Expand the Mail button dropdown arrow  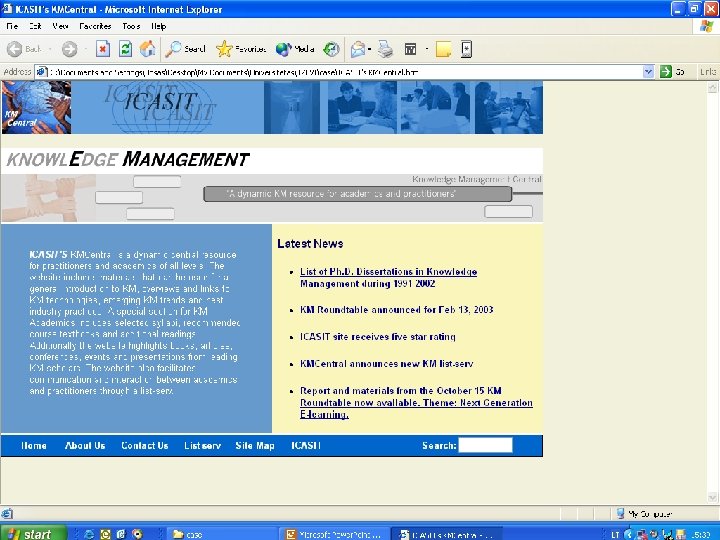370,49
